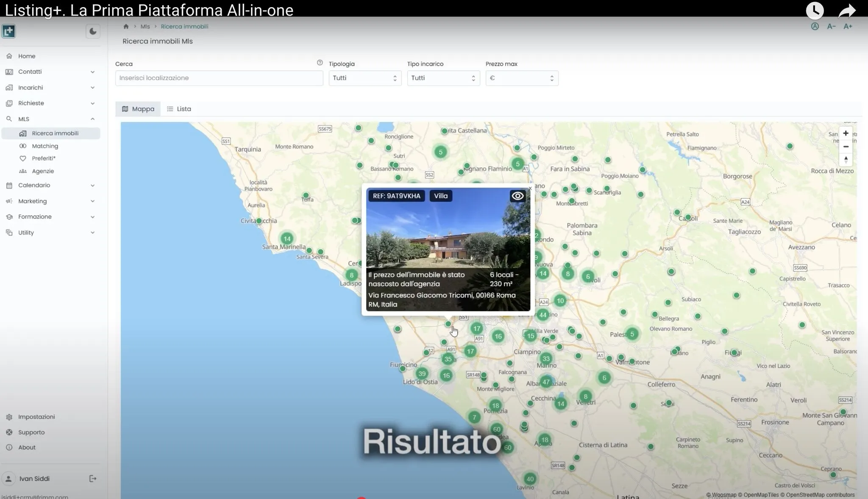Click the logout icon beside Ivan Siddi
Viewport: 868px width, 499px height.
pyautogui.click(x=93, y=479)
